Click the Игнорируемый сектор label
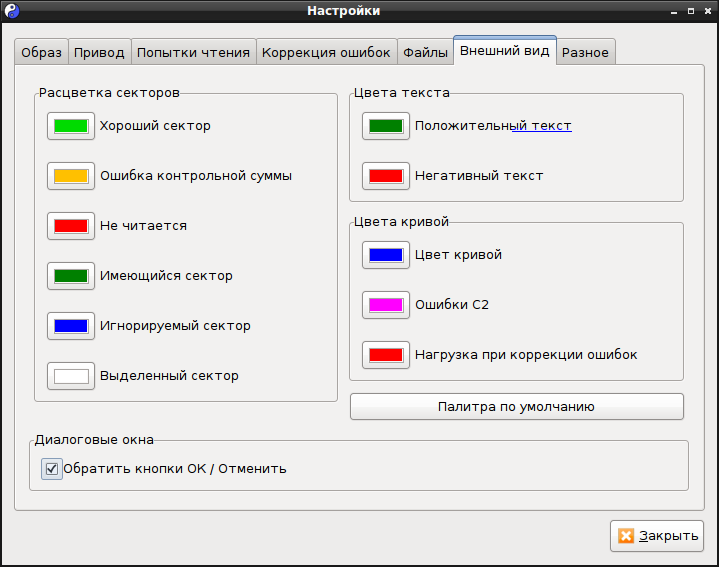719x567 pixels. (175, 326)
